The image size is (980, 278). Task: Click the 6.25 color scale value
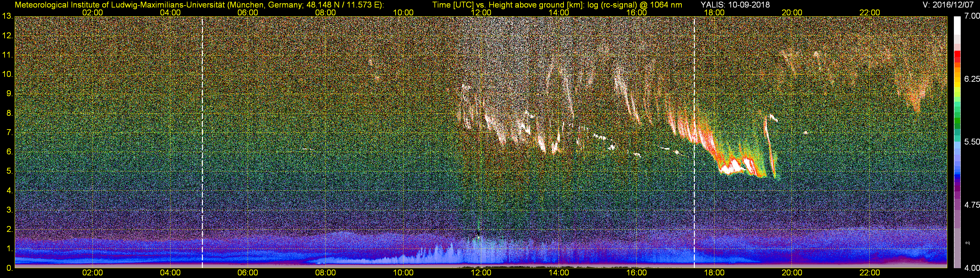[x=972, y=79]
